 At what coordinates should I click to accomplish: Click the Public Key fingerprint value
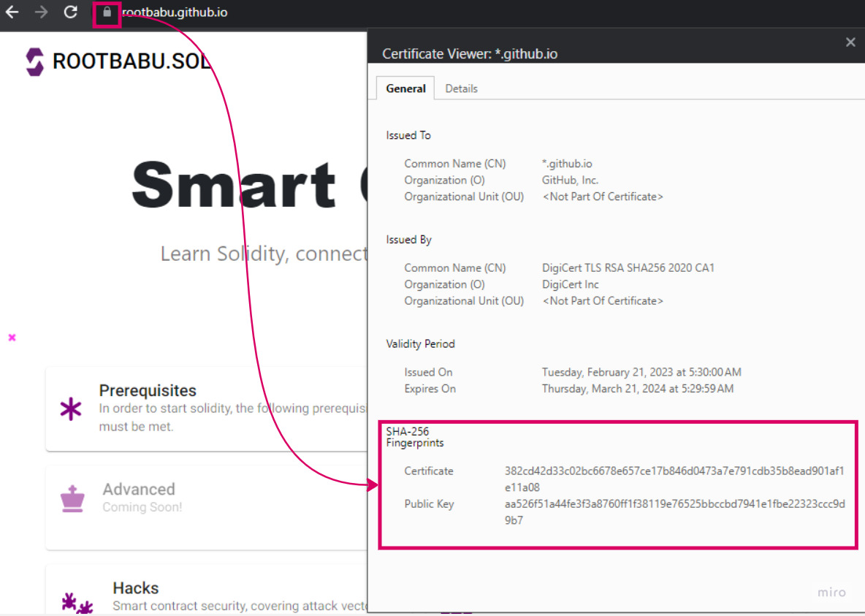(x=674, y=512)
